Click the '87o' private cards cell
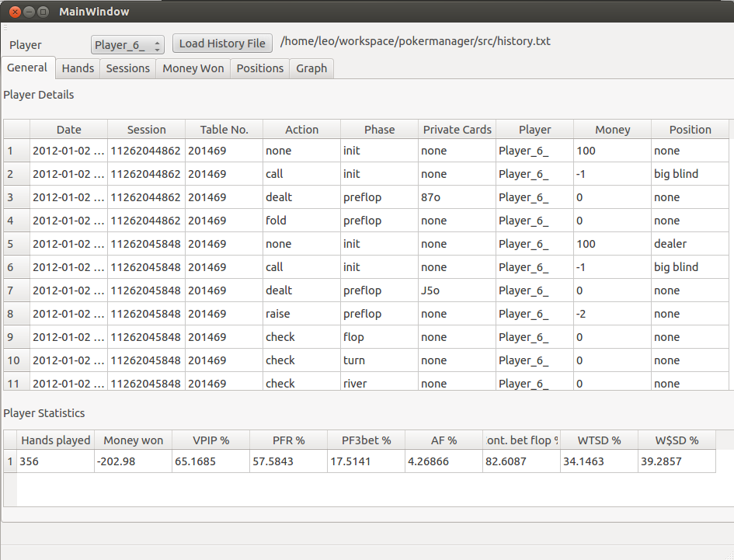 point(457,197)
